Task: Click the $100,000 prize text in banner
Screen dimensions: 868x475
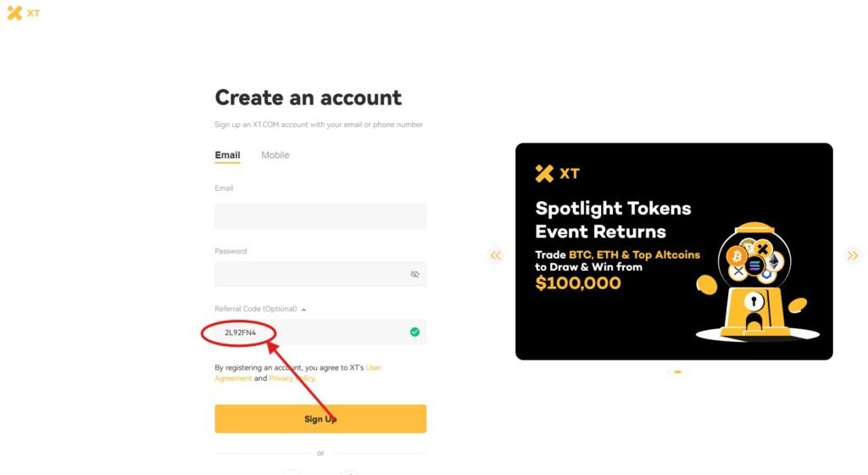Action: [578, 283]
